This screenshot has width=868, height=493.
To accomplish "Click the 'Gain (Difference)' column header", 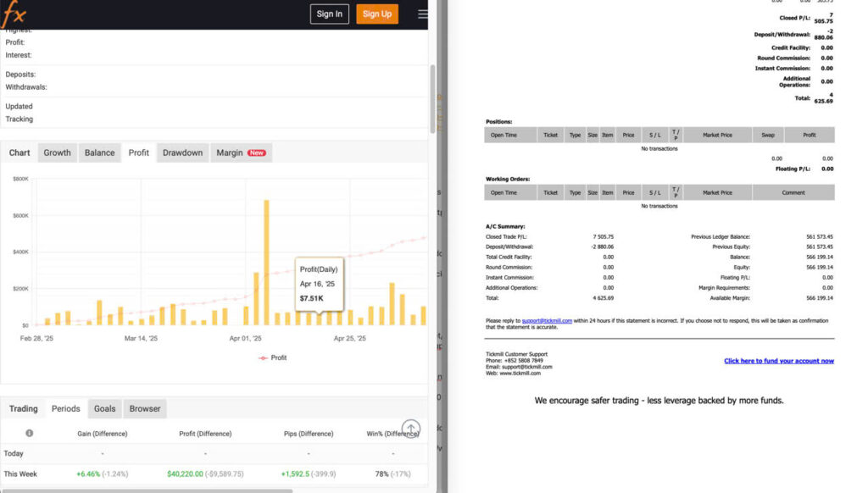I will coord(103,434).
